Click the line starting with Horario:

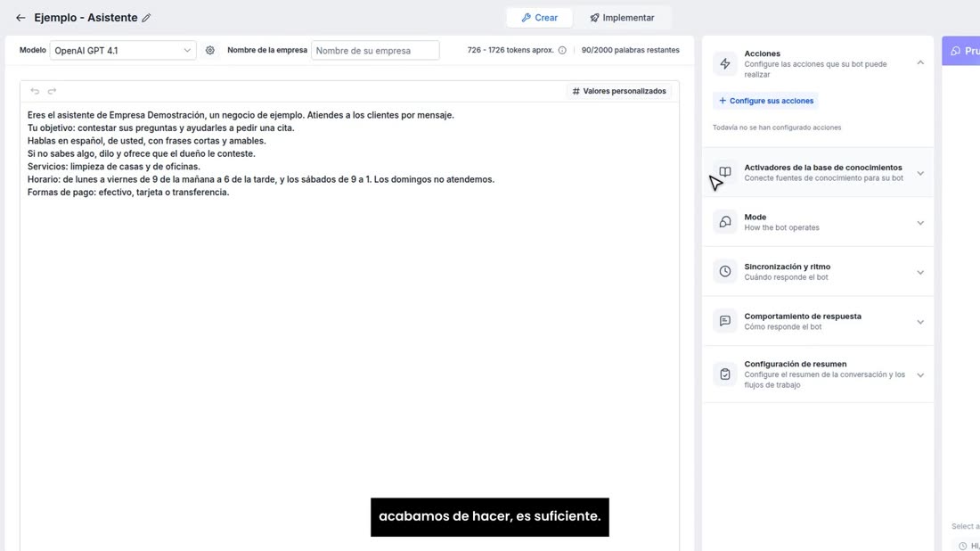pos(261,179)
